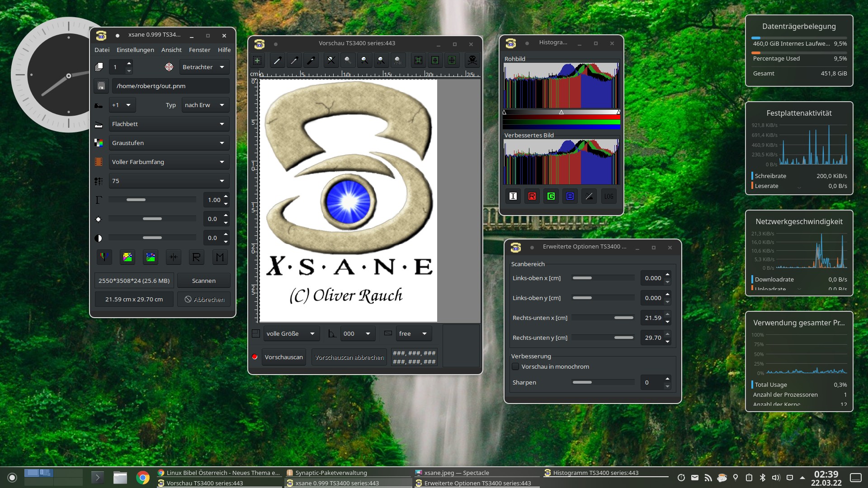Select the black point pipette in preview
This screenshot has height=488, width=868.
click(311, 60)
